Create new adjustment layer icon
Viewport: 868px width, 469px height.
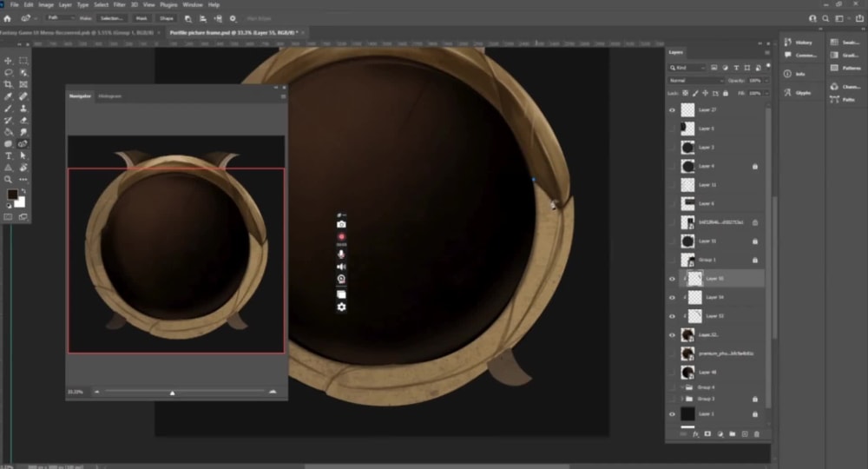point(720,434)
